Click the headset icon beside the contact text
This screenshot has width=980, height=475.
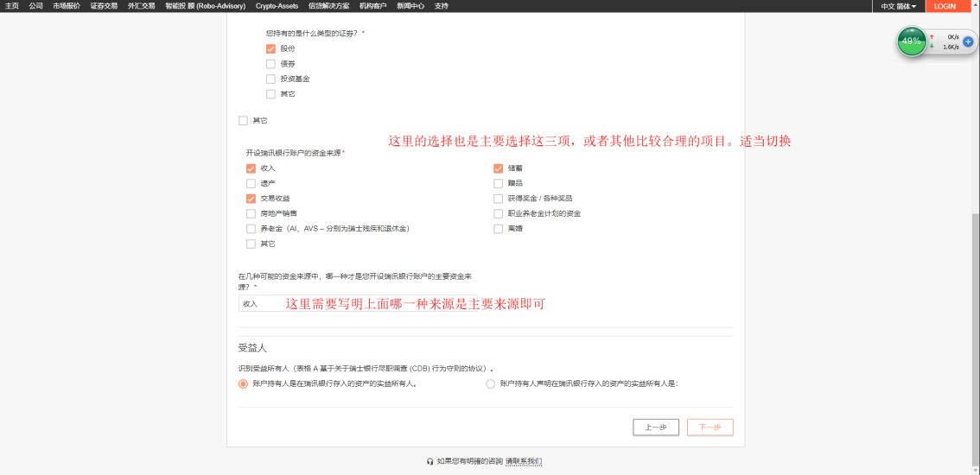[430, 461]
